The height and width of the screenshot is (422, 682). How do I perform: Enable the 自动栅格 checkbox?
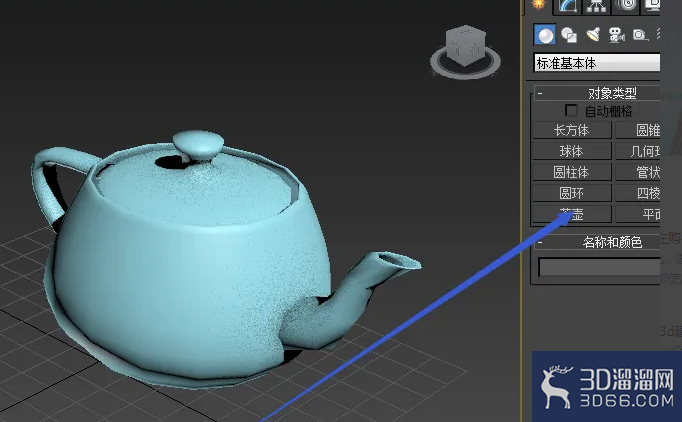pos(571,111)
